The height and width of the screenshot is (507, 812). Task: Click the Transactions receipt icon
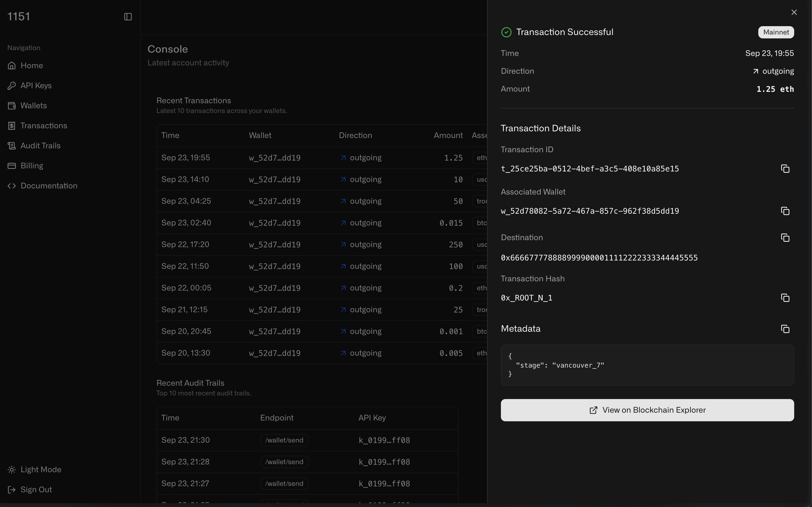pyautogui.click(x=12, y=126)
